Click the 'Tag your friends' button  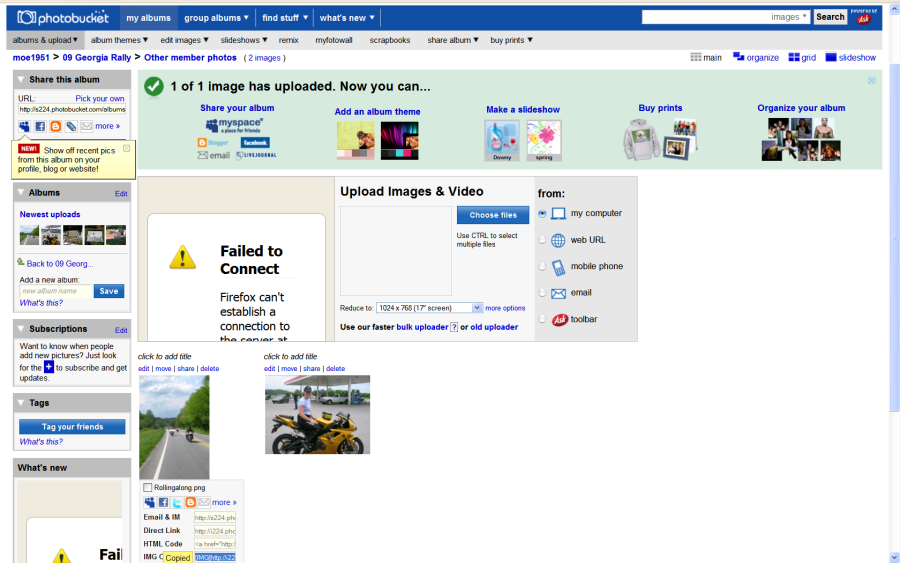[x=72, y=426]
